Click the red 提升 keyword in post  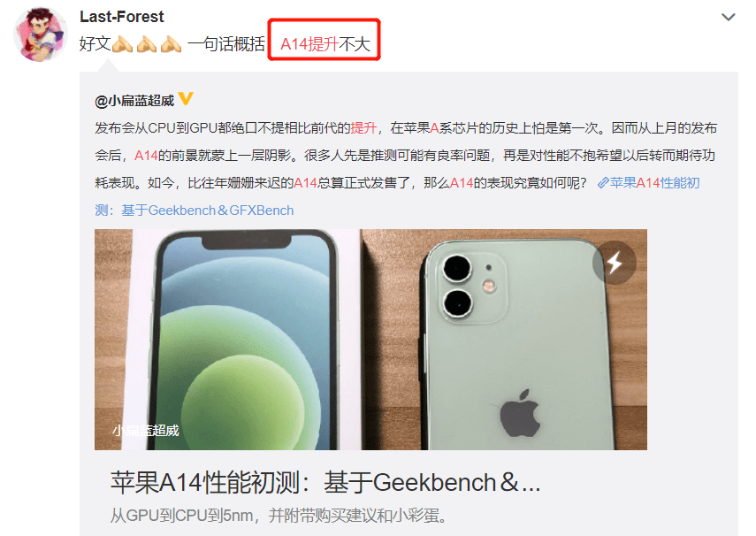[x=363, y=128]
